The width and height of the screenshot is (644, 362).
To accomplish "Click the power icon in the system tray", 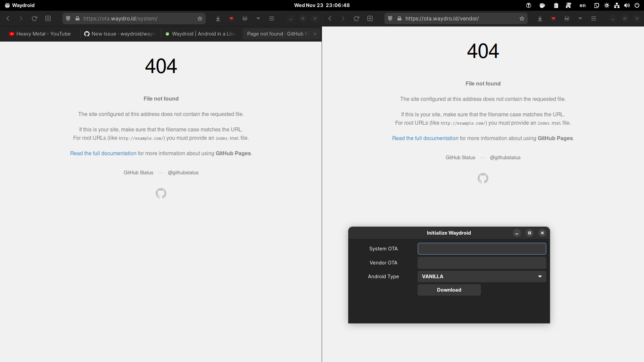I will pyautogui.click(x=637, y=5).
